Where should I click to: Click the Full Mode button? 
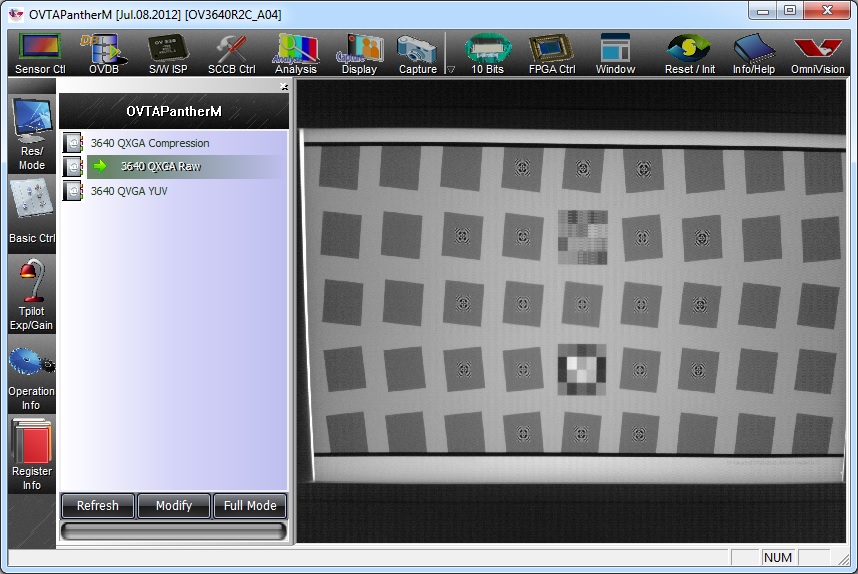point(250,506)
